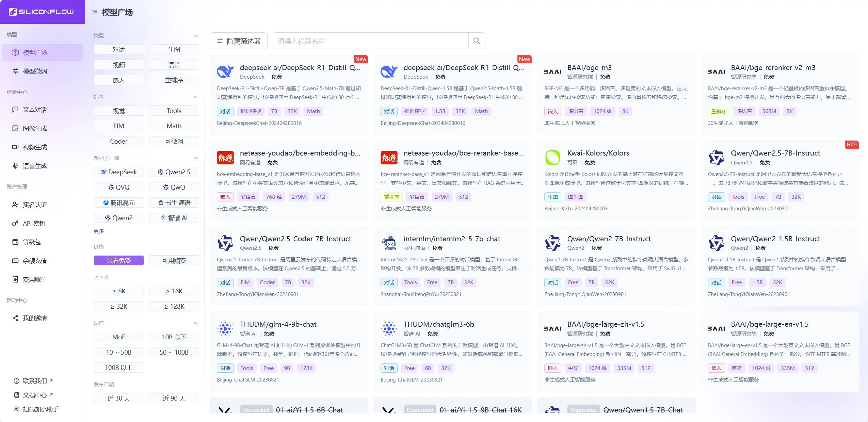Toggle the 可用赠费 price filter
Image resolution: width=868 pixels, height=422 pixels.
174,260
